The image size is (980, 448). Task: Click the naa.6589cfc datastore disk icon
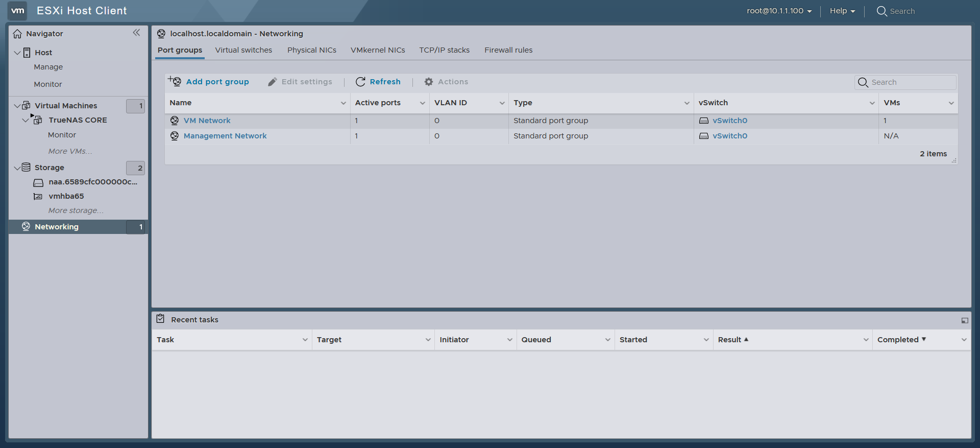[x=38, y=182]
